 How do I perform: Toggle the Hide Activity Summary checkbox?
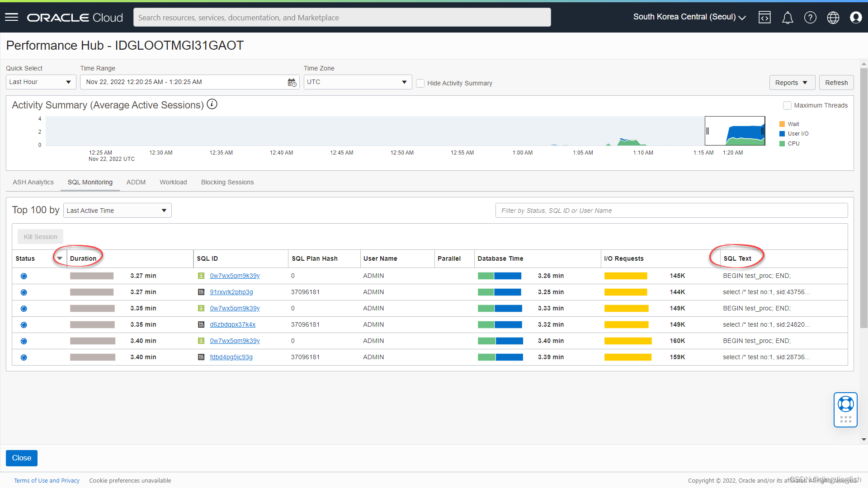420,83
